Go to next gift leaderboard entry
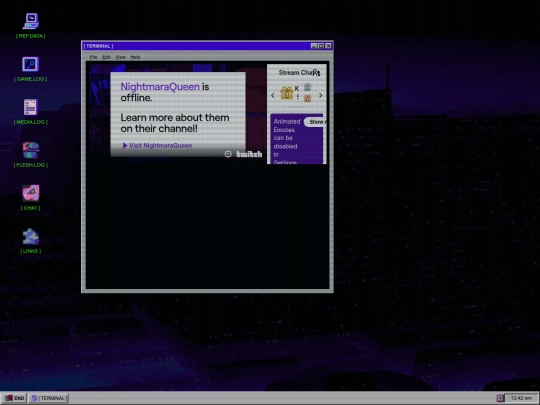540x405 pixels. pyautogui.click(x=321, y=95)
